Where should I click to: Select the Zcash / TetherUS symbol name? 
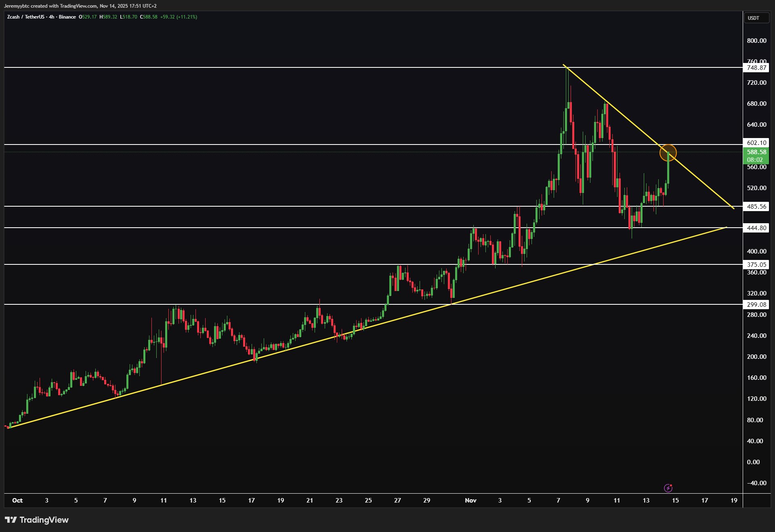click(x=26, y=17)
